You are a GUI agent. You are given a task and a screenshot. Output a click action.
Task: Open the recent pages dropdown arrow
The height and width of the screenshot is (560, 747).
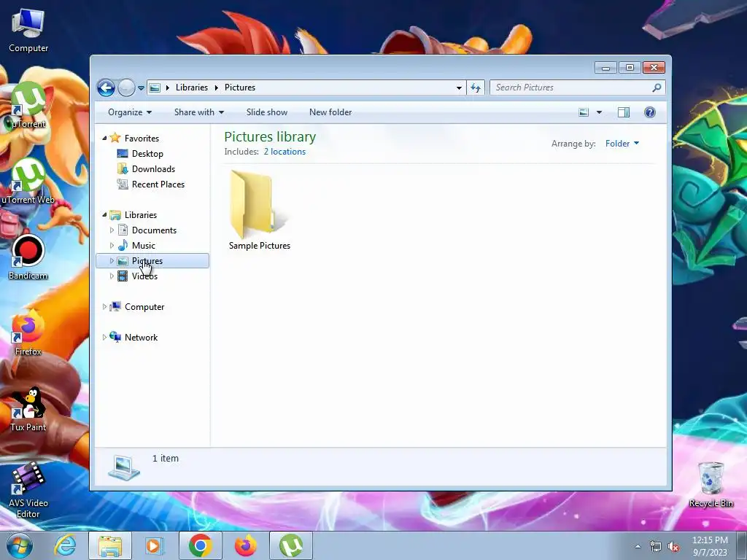tap(141, 88)
